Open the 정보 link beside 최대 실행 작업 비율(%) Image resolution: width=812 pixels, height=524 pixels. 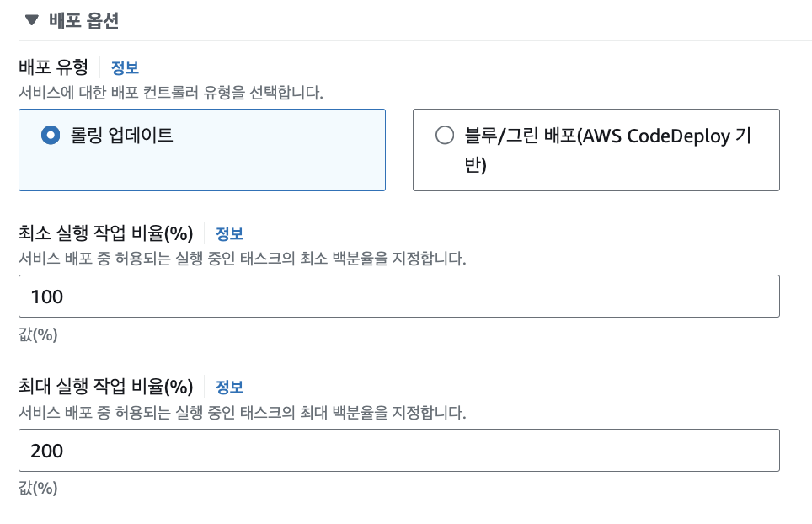pos(227,387)
